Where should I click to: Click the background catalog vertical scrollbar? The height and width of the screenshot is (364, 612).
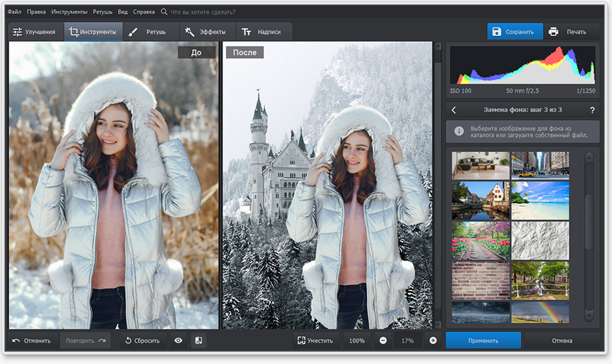588,220
